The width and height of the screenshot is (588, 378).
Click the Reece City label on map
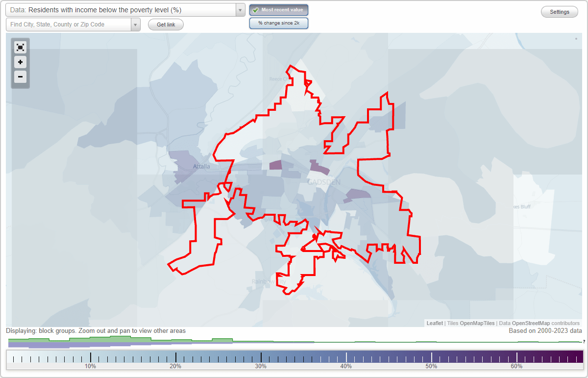click(x=280, y=79)
